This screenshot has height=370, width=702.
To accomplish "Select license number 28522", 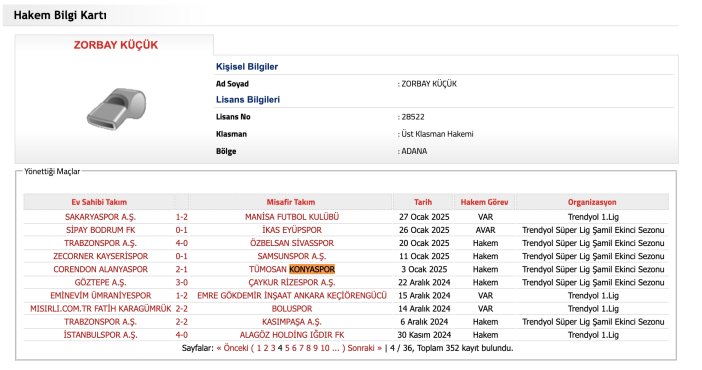I will pos(413,117).
